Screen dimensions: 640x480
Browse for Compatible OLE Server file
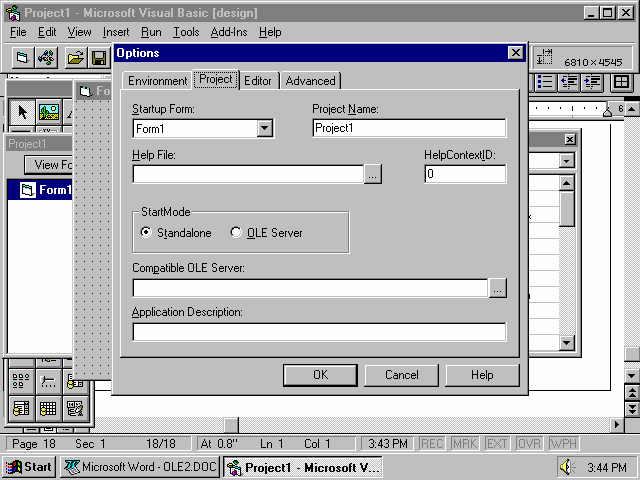(x=498, y=288)
